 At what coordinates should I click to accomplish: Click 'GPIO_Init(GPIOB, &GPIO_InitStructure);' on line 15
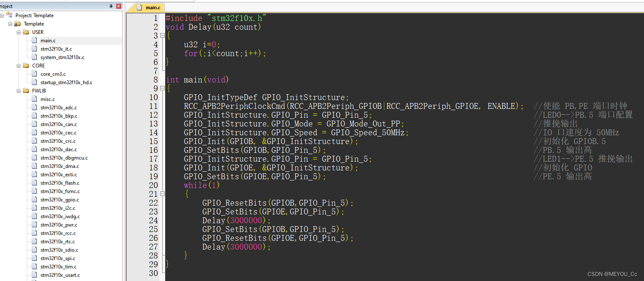click(x=271, y=141)
